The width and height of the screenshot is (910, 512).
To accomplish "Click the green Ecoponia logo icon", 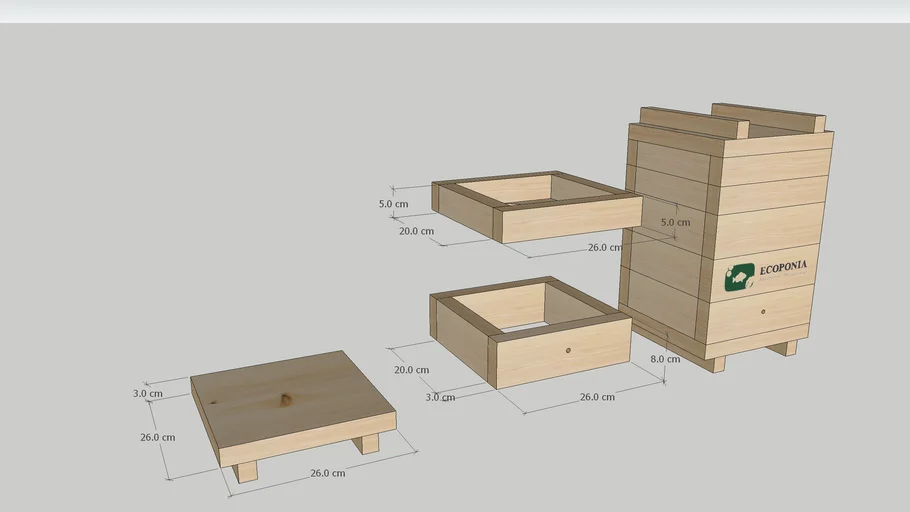I will (739, 278).
